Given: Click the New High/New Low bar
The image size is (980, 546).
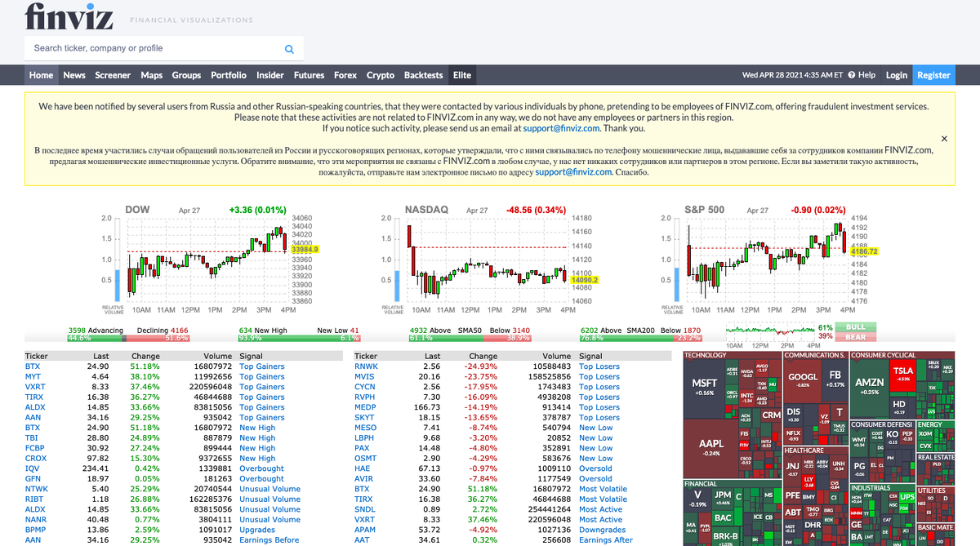Looking at the screenshot, I should tap(299, 338).
